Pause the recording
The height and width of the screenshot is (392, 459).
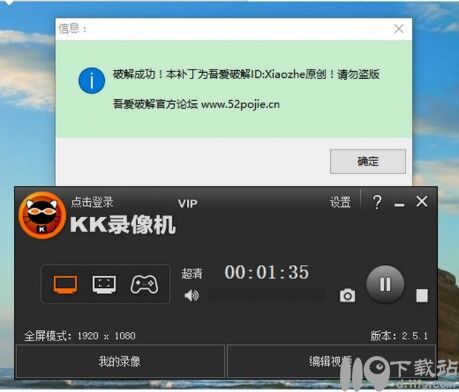[385, 284]
